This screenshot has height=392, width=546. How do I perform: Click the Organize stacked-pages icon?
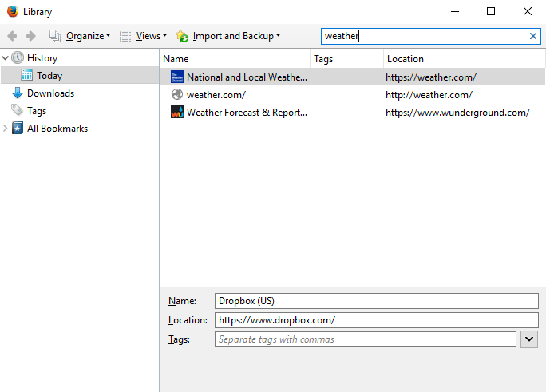click(55, 36)
